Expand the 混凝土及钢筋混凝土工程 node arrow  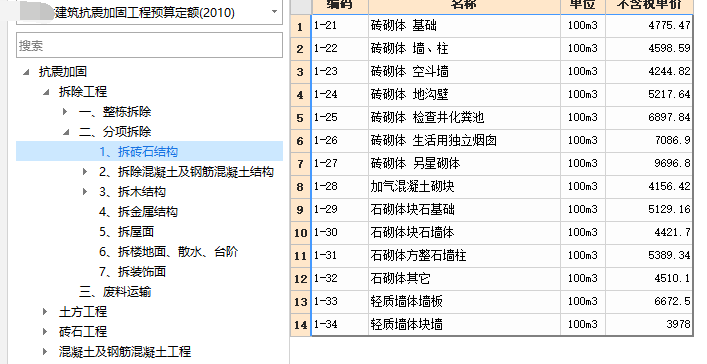(x=45, y=351)
